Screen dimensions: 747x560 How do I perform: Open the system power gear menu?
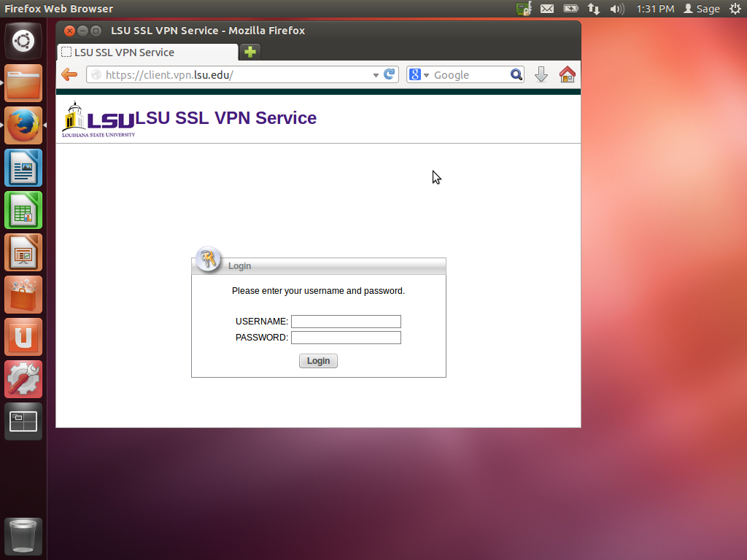point(735,9)
